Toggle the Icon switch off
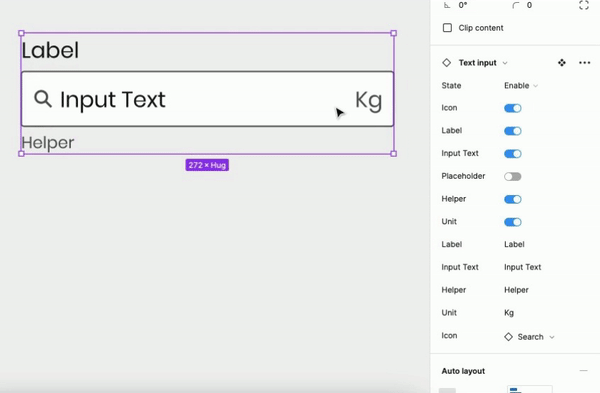The width and height of the screenshot is (600, 393). click(512, 108)
